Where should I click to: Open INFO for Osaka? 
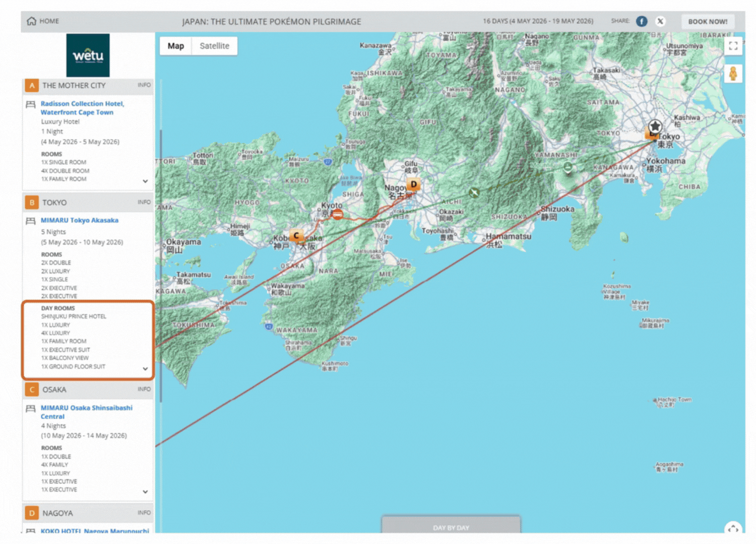pyautogui.click(x=144, y=389)
